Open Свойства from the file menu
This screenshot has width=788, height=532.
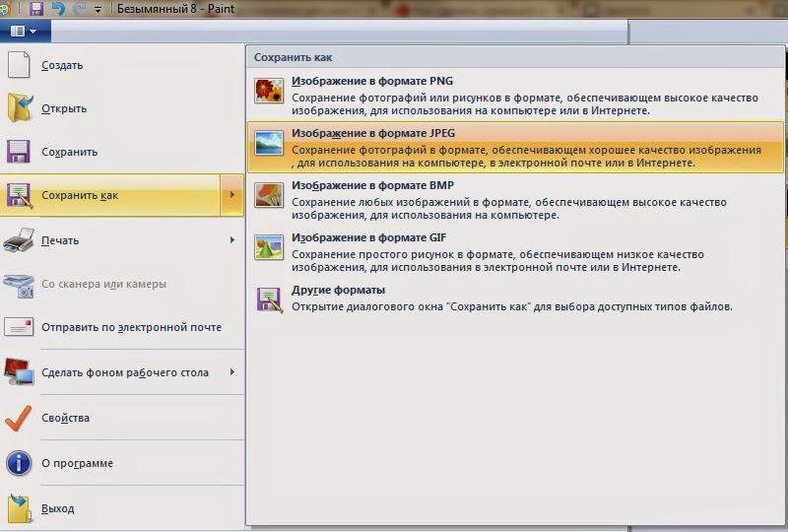(x=122, y=418)
